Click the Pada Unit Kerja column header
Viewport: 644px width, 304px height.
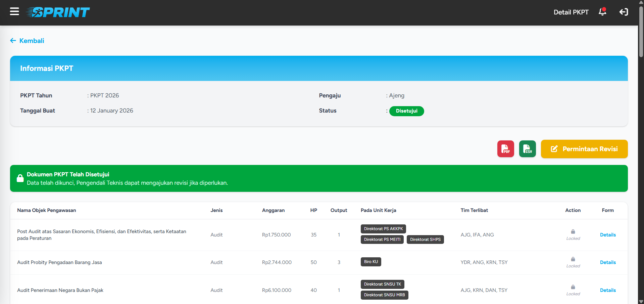click(379, 210)
